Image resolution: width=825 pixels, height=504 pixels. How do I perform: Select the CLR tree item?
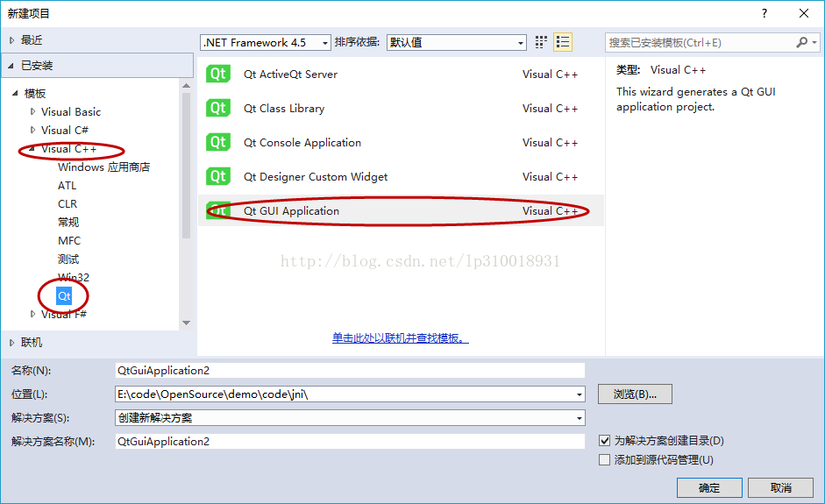[68, 204]
